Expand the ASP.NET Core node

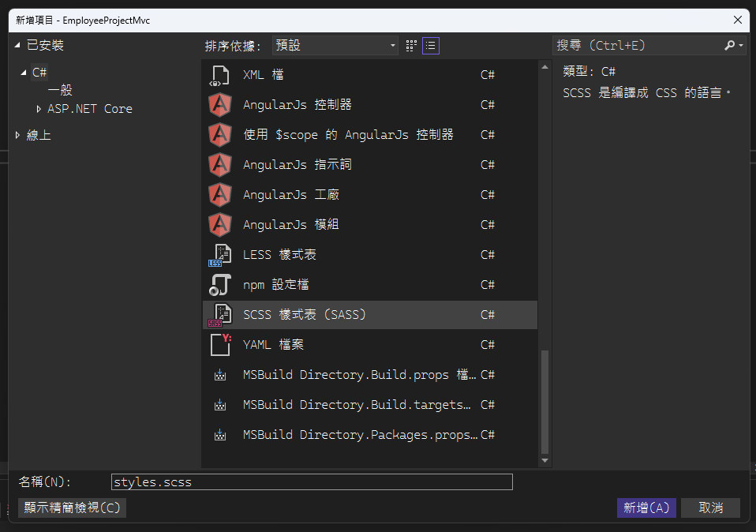(x=39, y=109)
